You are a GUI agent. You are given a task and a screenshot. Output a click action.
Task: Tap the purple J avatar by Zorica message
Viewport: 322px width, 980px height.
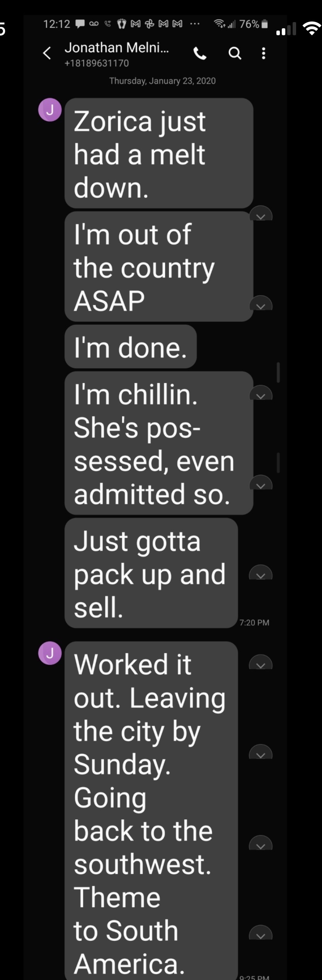50,110
